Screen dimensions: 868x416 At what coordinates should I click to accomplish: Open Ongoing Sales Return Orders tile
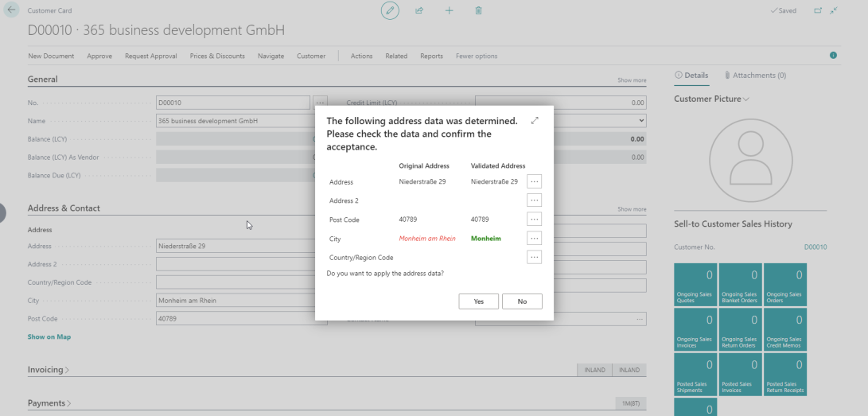[x=740, y=329]
